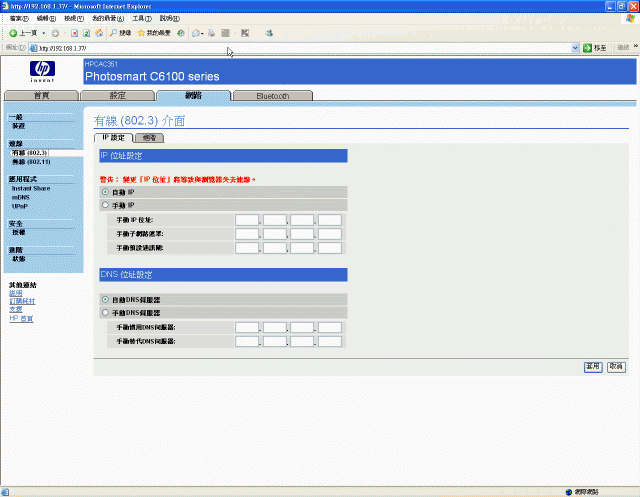Open the Edit (編輯) menu
640x497 pixels.
tap(46, 18)
